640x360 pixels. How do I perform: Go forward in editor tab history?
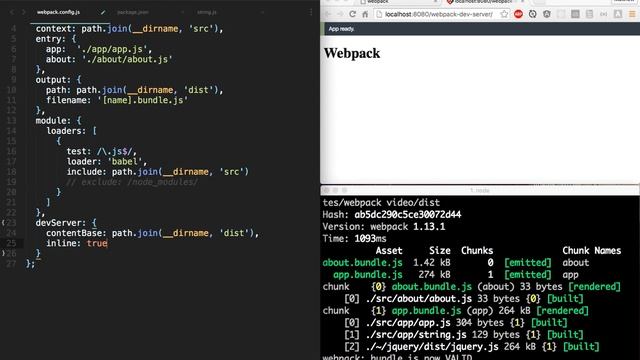coord(23,12)
